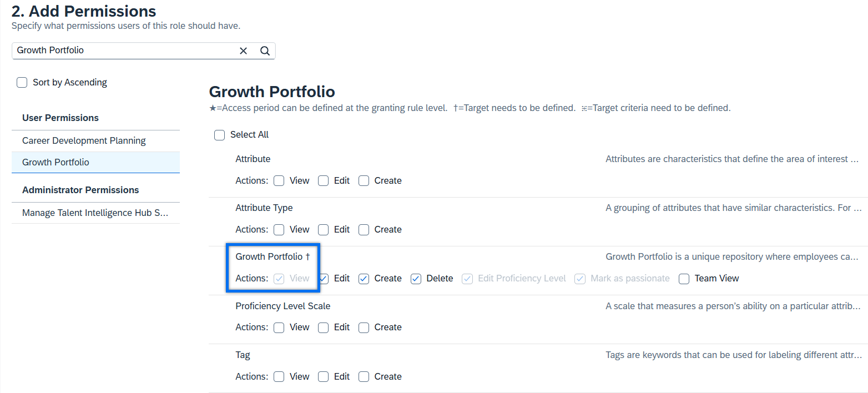Enable Team View for Growth Portfolio
The height and width of the screenshot is (393, 868).
684,279
